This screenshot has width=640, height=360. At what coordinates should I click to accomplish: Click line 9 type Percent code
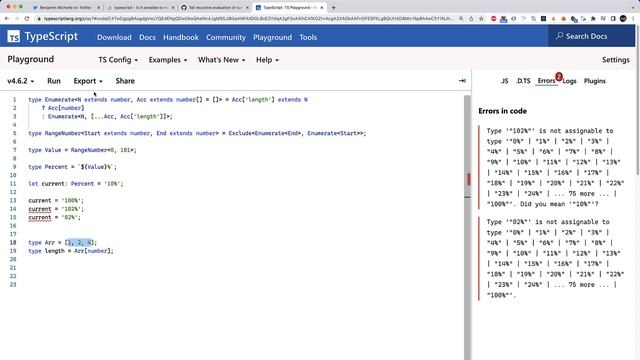72,167
